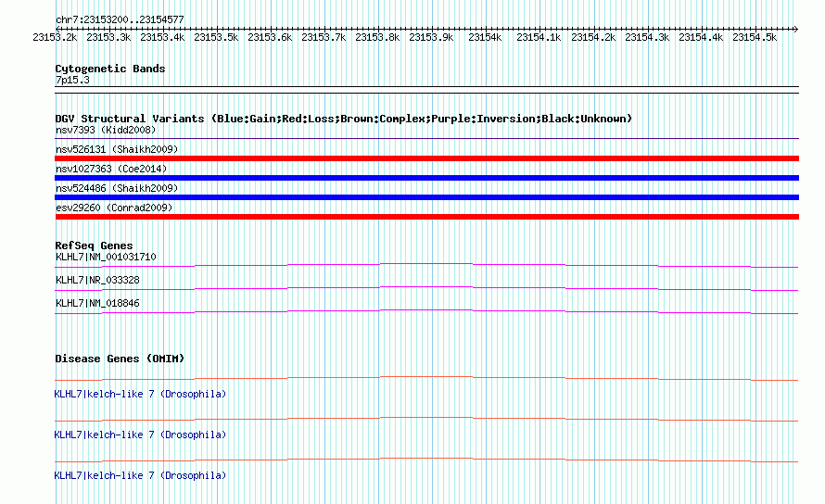Select the Disease Genes (OMIM) track title

(120, 359)
